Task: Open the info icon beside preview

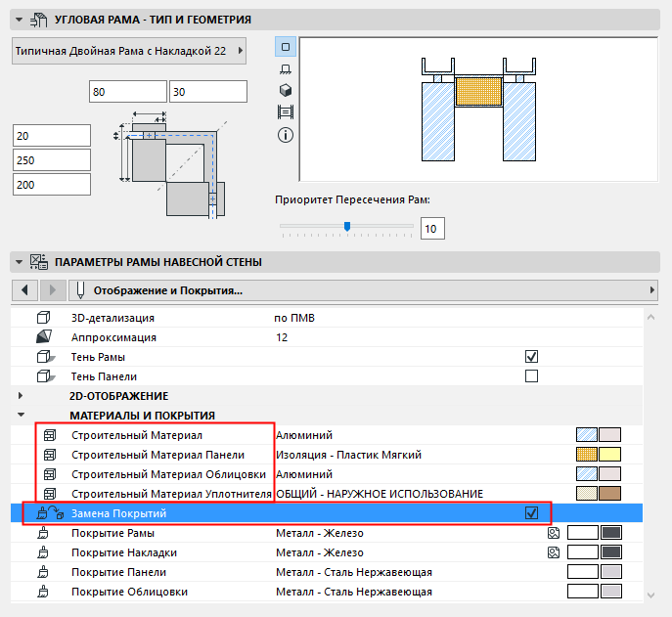Action: coord(286,135)
